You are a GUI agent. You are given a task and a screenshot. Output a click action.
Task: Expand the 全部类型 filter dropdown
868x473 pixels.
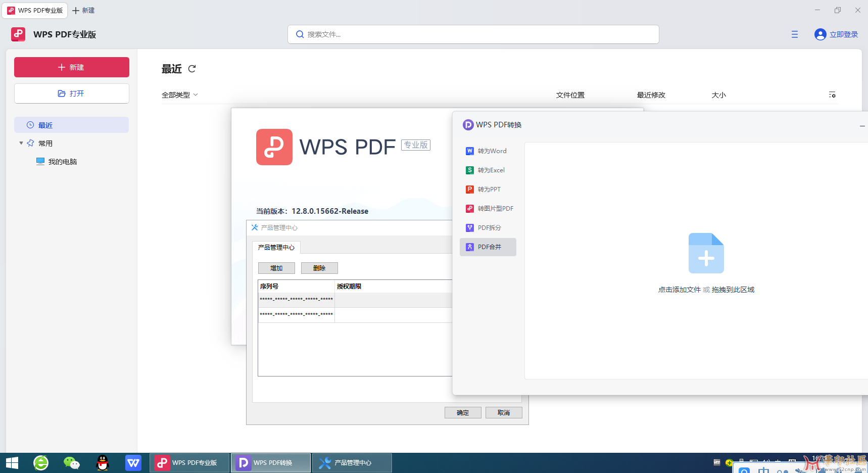pos(180,95)
